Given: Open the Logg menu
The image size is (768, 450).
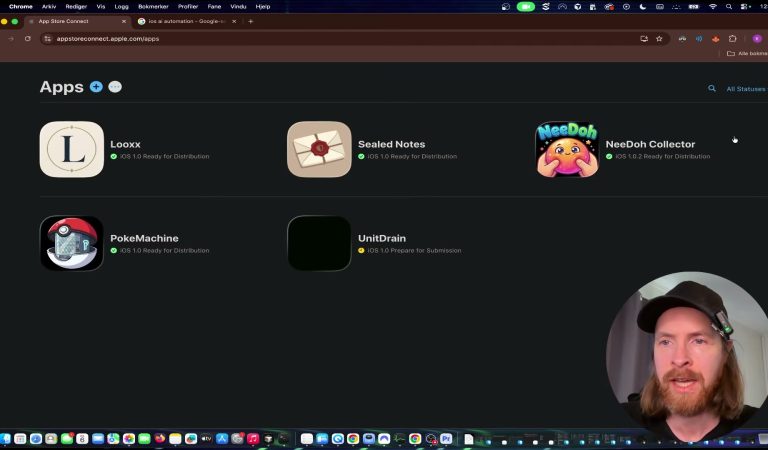Looking at the screenshot, I should point(121,6).
